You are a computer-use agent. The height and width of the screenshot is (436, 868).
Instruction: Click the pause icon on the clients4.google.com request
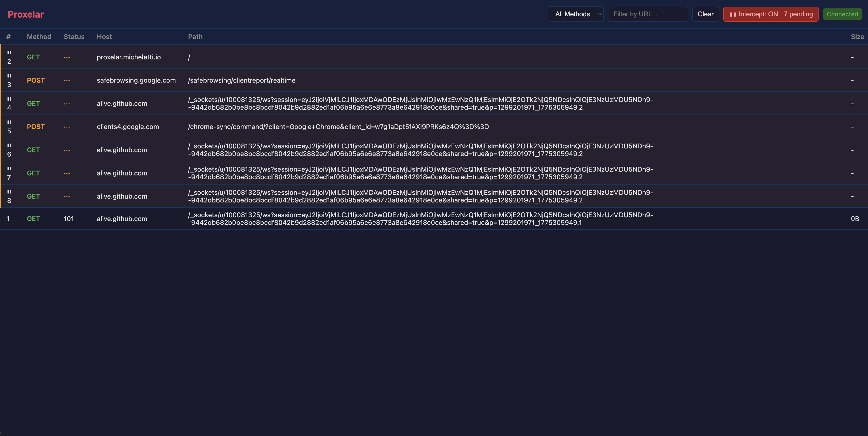click(x=9, y=122)
